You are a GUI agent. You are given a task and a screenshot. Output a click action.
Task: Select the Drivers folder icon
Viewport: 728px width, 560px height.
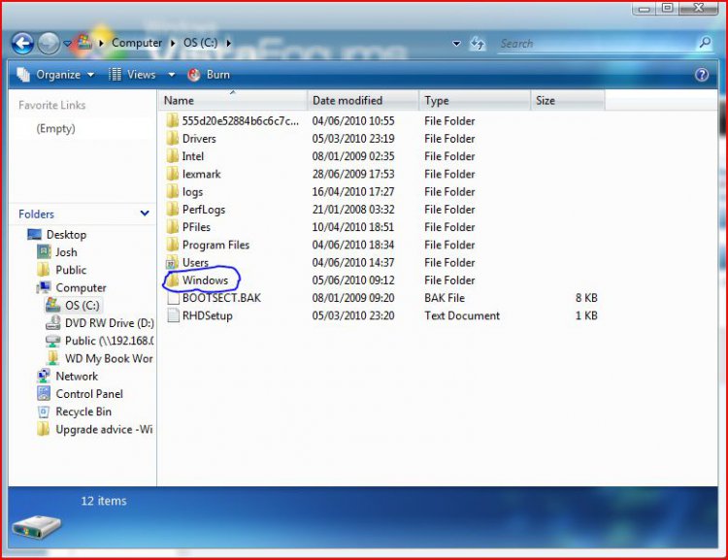[x=172, y=139]
